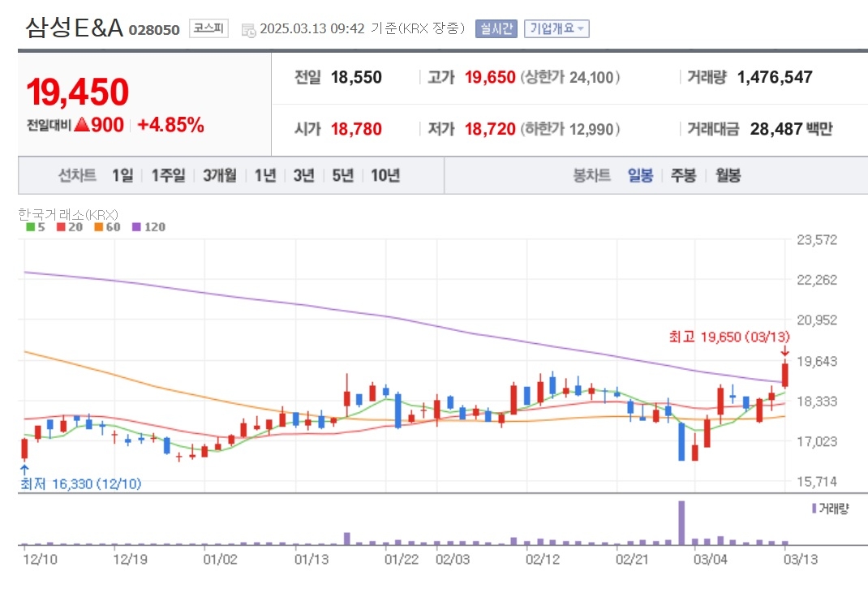The image size is (868, 597).
Task: Click the clock calendar icon beside the date
Action: [248, 30]
